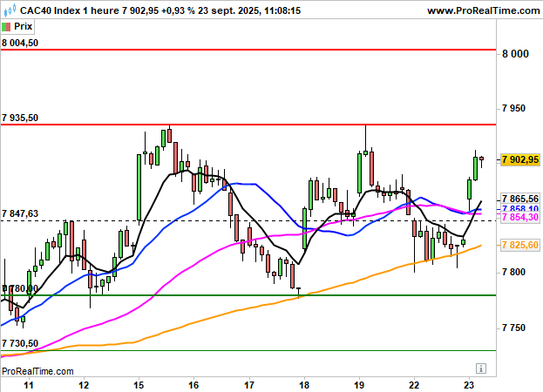This screenshot has height=392, width=543.
Task: Click date 17 on the time axis
Action: click(249, 385)
